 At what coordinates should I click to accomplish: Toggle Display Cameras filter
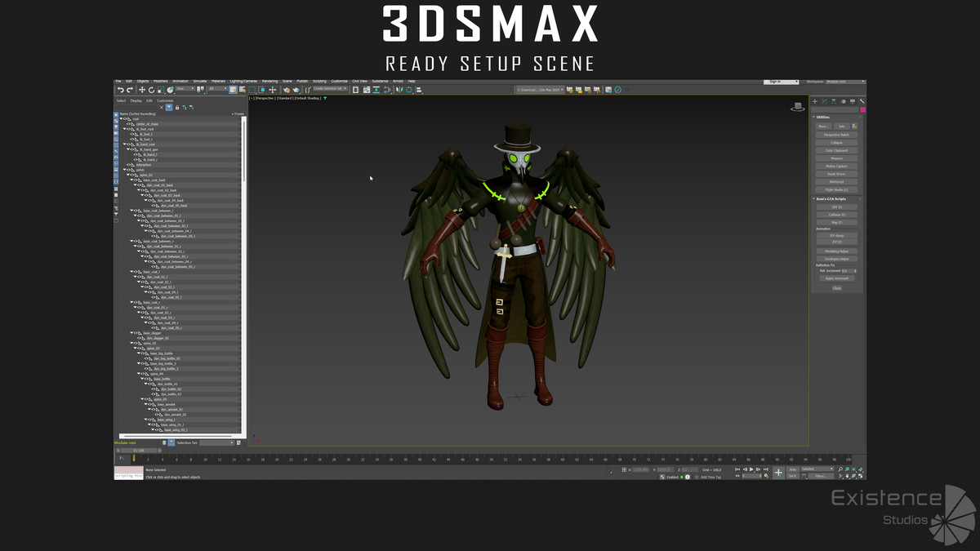coord(116,133)
